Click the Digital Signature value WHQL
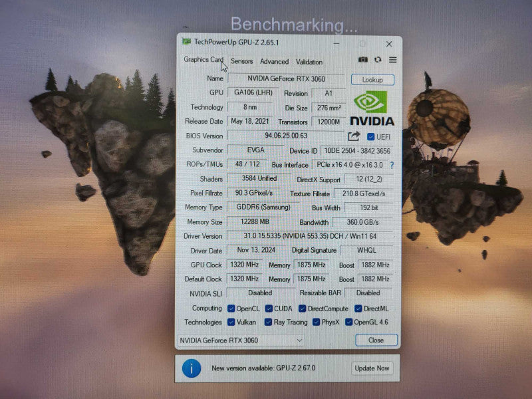 [366, 251]
